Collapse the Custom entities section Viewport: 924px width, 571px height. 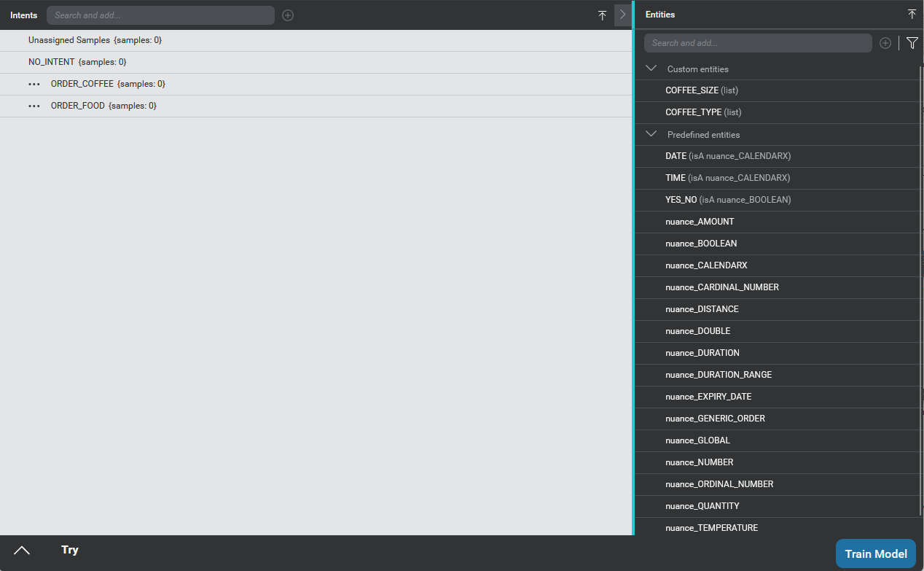pos(651,69)
